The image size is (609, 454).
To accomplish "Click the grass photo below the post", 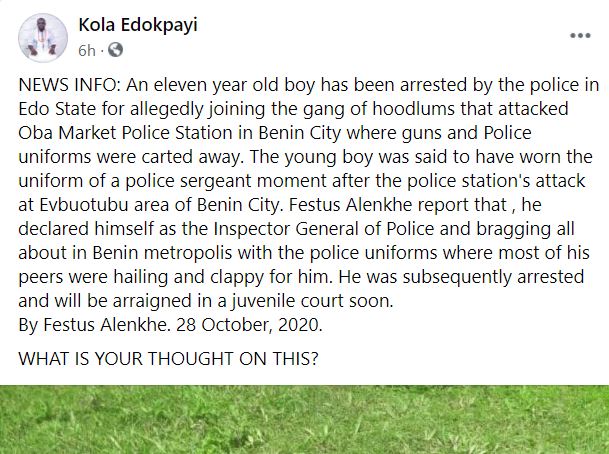I will coord(304,419).
